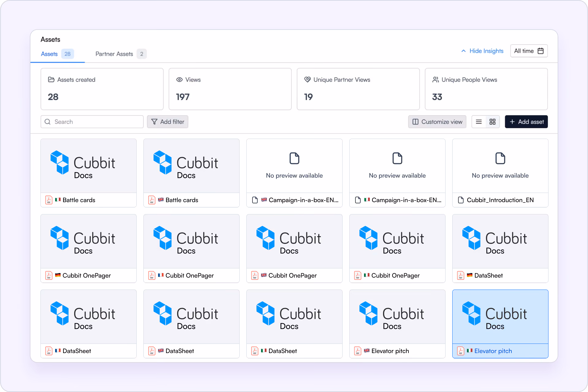
Task: Open the Italian Battle cards thumbnail
Action: (x=89, y=166)
